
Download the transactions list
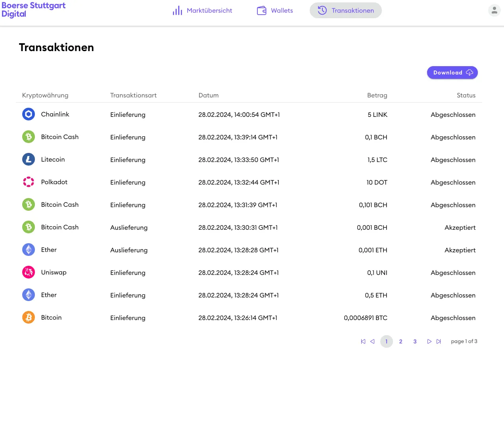[452, 72]
